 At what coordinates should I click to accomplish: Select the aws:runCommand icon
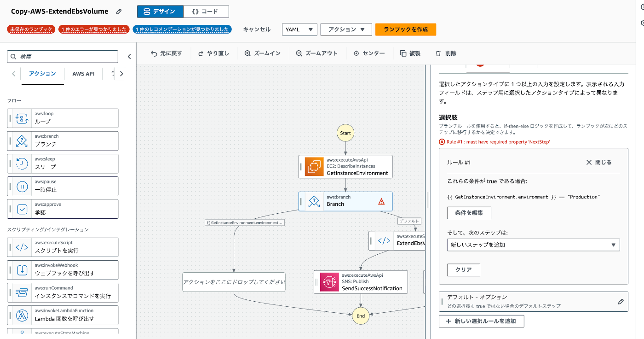(x=22, y=292)
